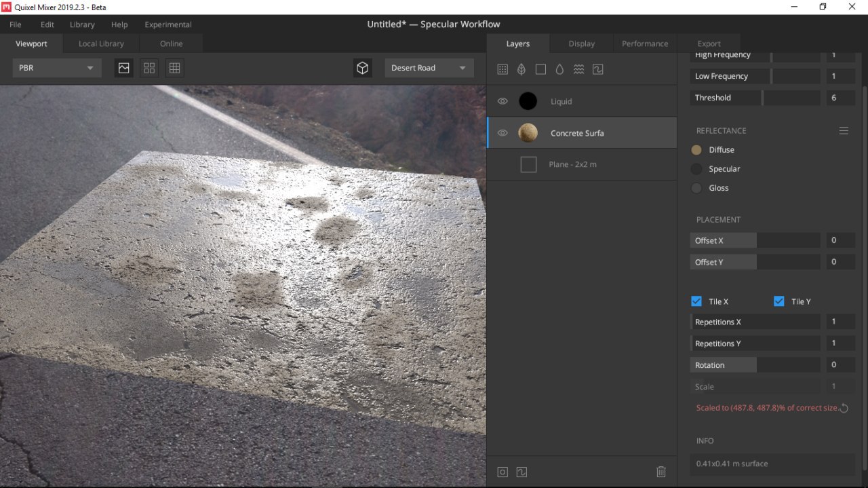Click the '0.41x0.41 m surface' info text
The height and width of the screenshot is (488, 868).
coord(732,464)
